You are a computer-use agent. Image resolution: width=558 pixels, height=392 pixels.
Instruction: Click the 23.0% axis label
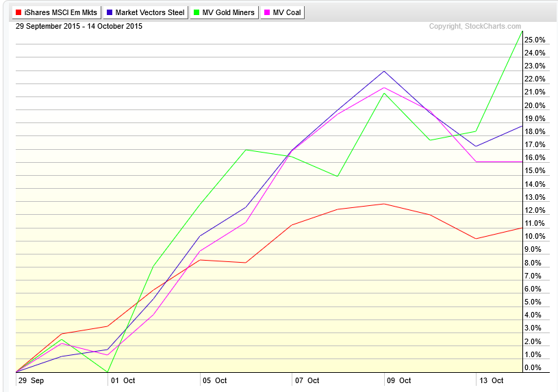[535, 66]
